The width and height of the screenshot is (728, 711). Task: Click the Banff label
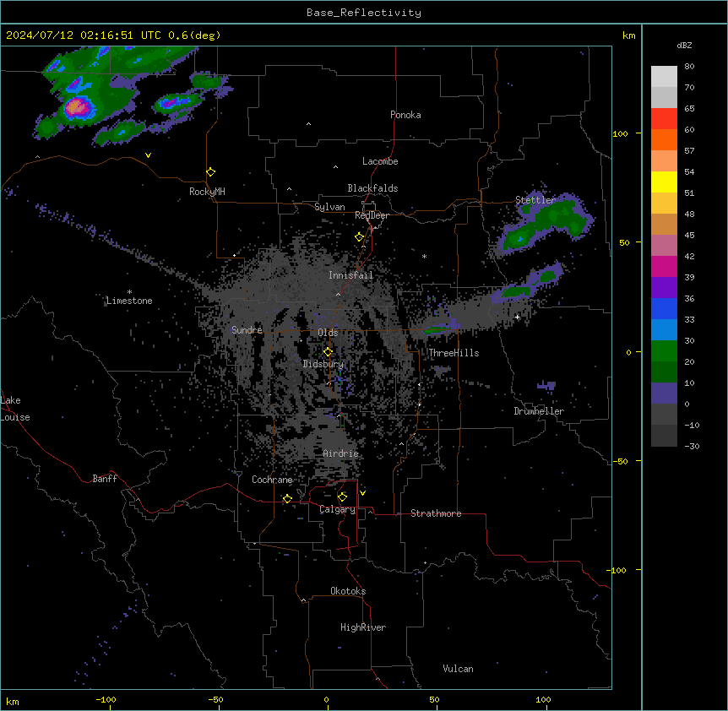[x=105, y=479]
